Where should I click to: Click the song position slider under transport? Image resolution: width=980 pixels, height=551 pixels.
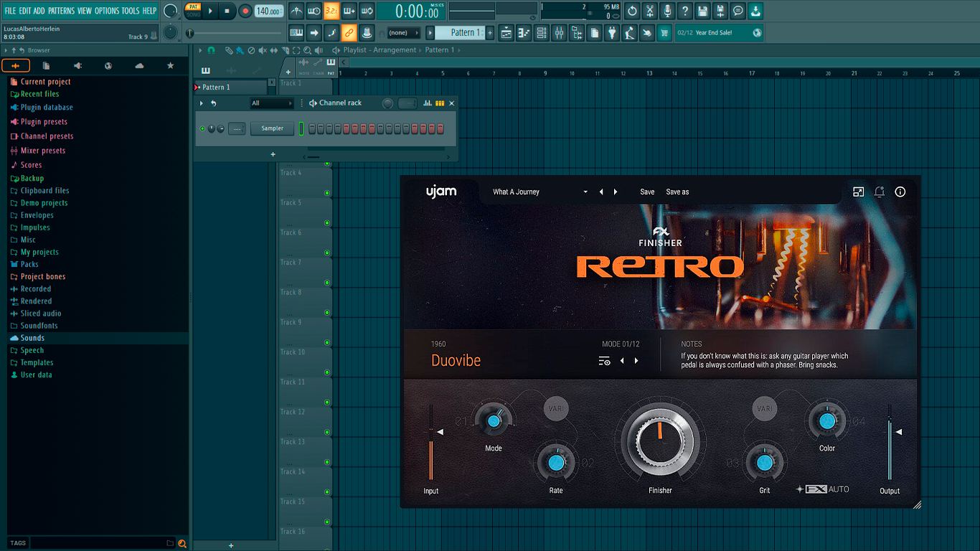coord(234,33)
